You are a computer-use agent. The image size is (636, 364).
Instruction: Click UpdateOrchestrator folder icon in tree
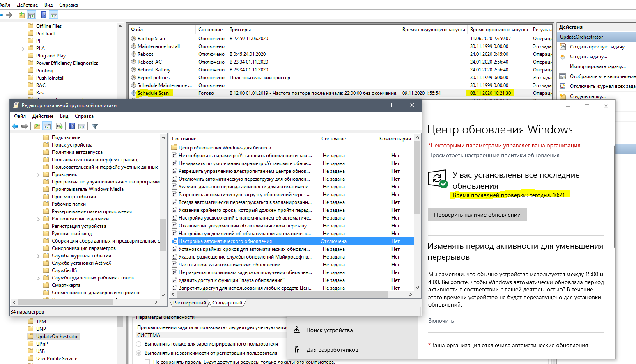(x=30, y=337)
